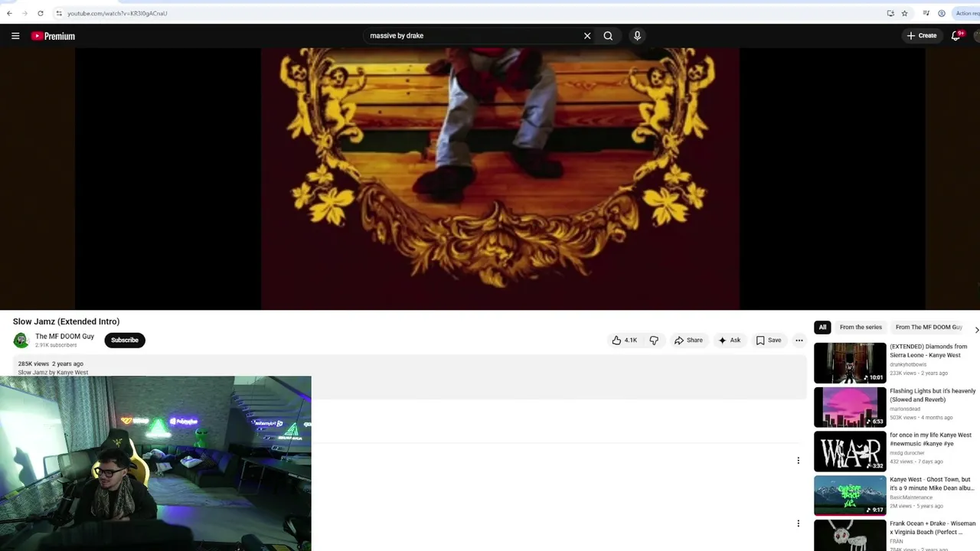Image resolution: width=980 pixels, height=551 pixels.
Task: Open The MF DOOM Guy channel avatar
Action: [x=21, y=341]
